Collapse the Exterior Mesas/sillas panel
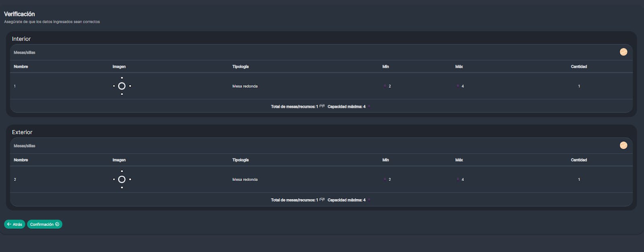The width and height of the screenshot is (644, 252). (x=623, y=145)
